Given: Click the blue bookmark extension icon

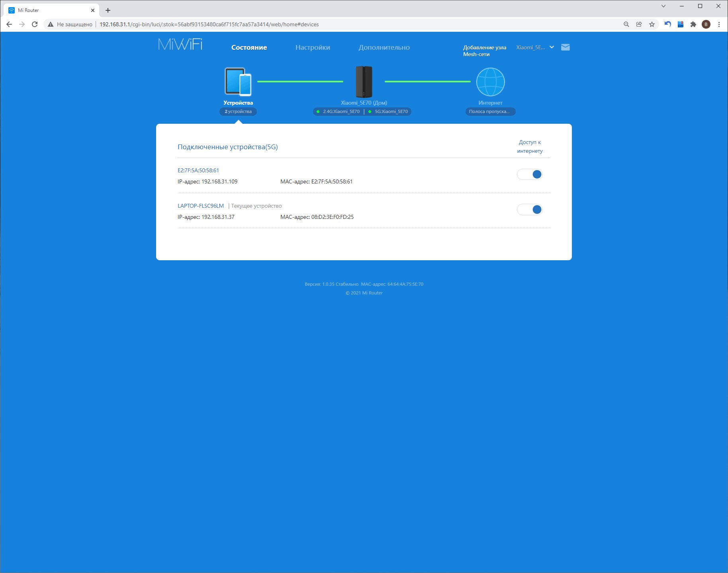Looking at the screenshot, I should (x=681, y=24).
